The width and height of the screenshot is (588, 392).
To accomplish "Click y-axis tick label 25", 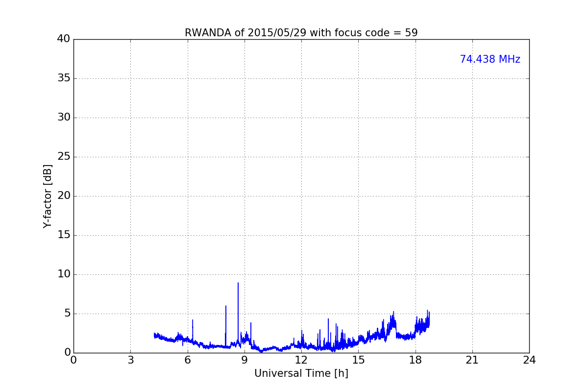I will pyautogui.click(x=64, y=157).
